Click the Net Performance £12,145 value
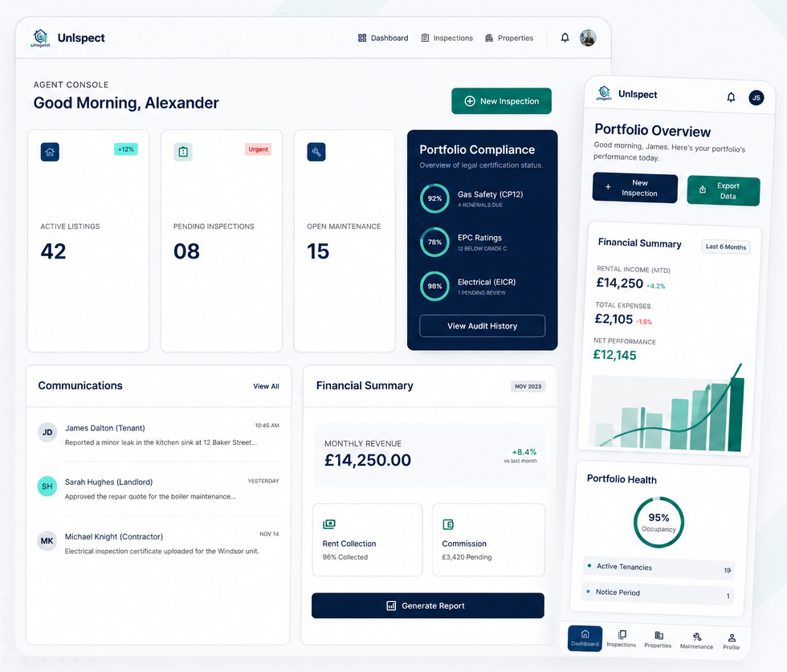Viewport: 787px width, 672px height. (615, 355)
